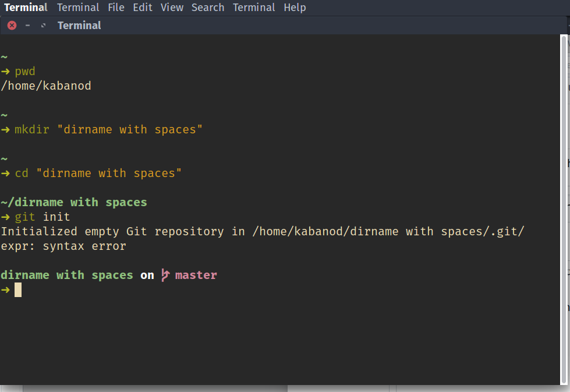Open the Search menu

(x=208, y=7)
